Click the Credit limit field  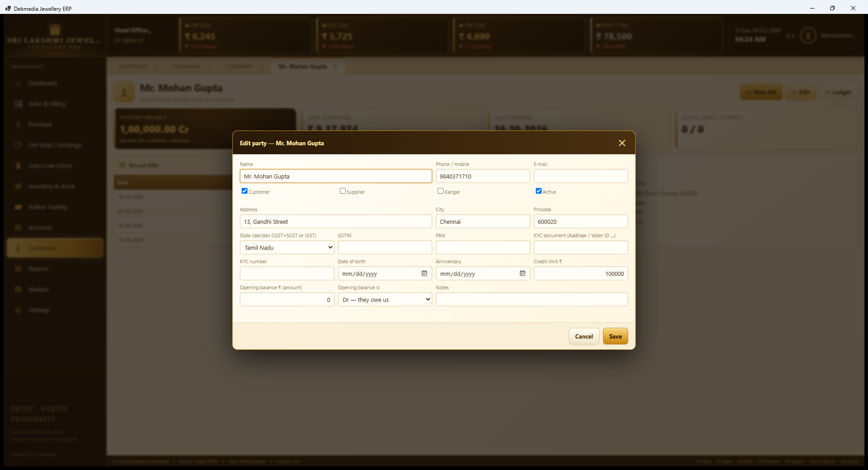pyautogui.click(x=581, y=274)
